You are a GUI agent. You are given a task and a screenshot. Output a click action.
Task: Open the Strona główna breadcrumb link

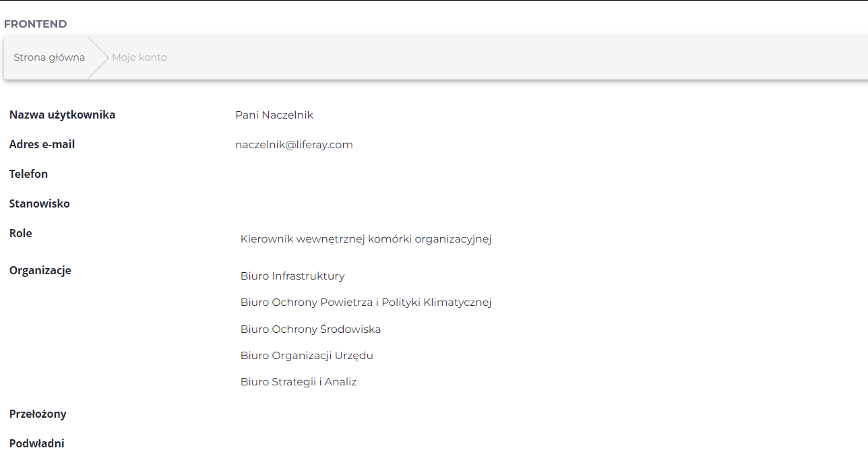49,57
